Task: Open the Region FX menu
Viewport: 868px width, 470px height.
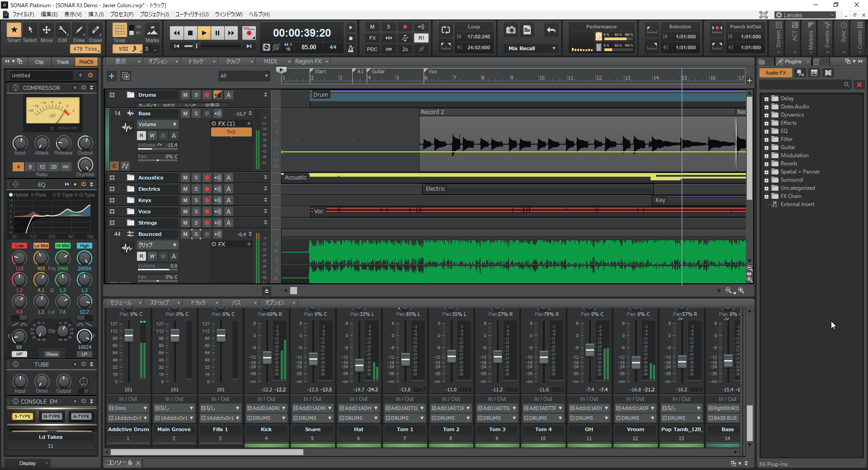Action: (x=311, y=61)
